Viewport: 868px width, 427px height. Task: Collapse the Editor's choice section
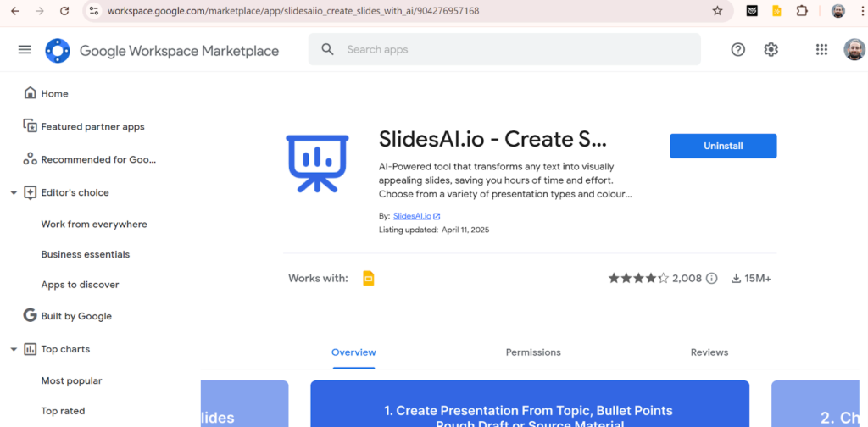[x=14, y=193]
